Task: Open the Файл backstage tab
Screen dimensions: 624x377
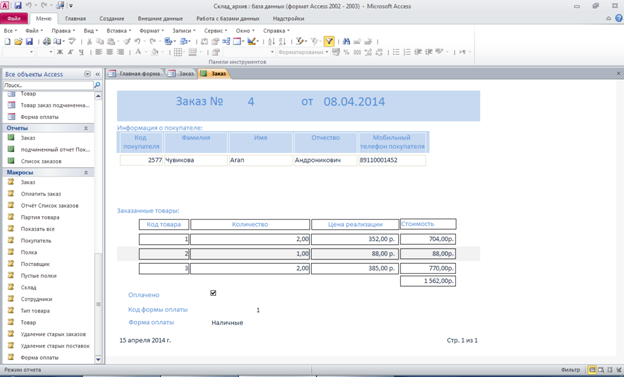Action: pos(14,18)
